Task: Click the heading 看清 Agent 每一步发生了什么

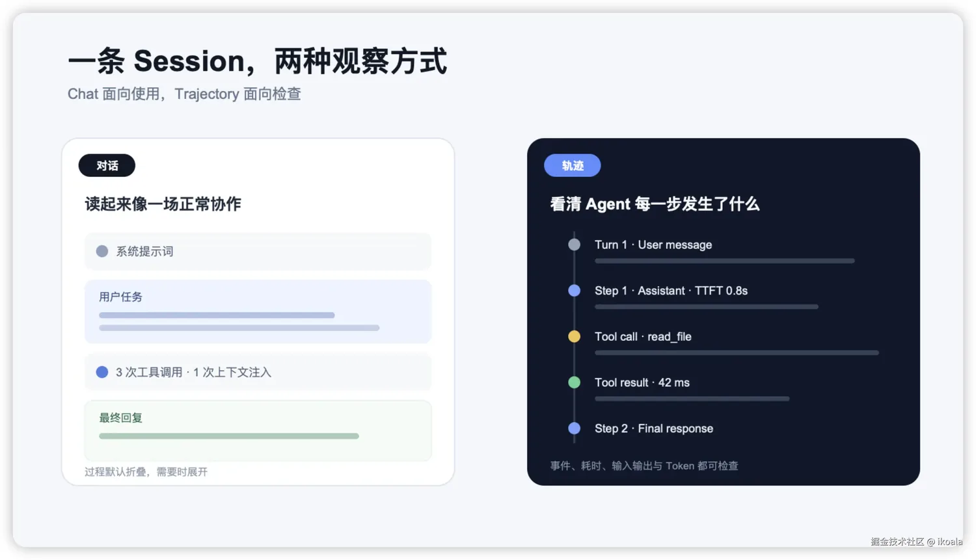Action: tap(655, 204)
